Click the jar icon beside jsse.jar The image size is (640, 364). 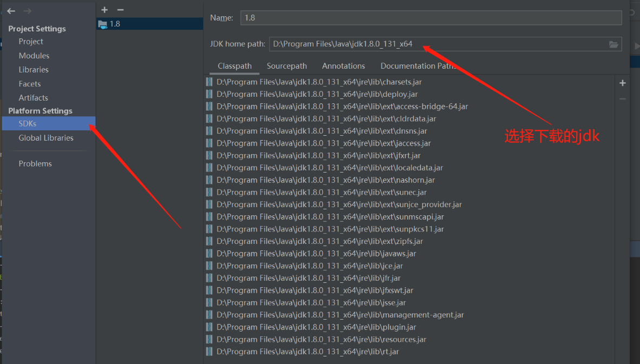pos(210,302)
